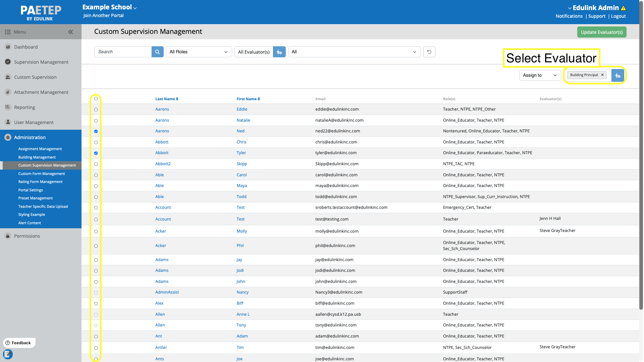This screenshot has width=644, height=362.
Task: Remove the Building Principal tag with its x
Action: pyautogui.click(x=602, y=75)
